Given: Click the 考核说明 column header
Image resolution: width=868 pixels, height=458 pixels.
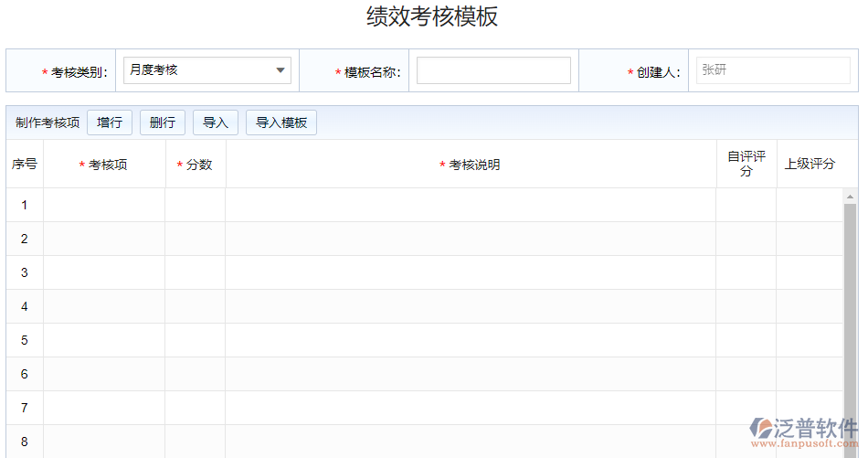Looking at the screenshot, I should tap(471, 165).
